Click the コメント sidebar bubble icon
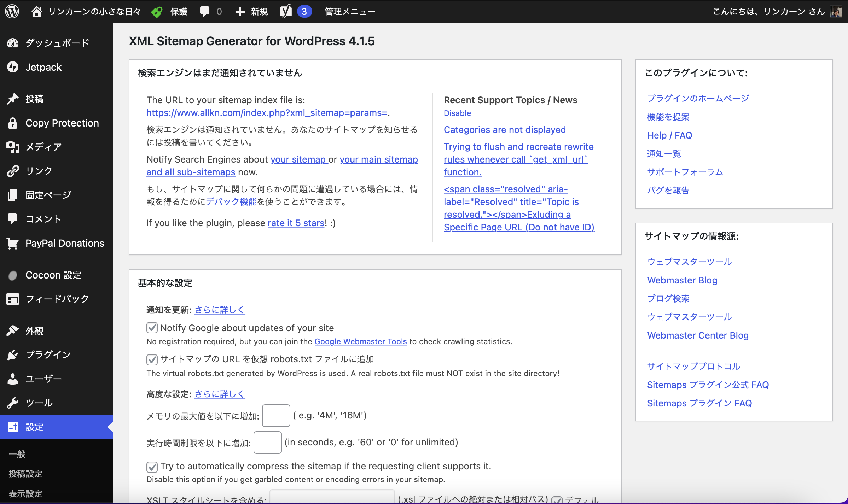 pos(13,219)
